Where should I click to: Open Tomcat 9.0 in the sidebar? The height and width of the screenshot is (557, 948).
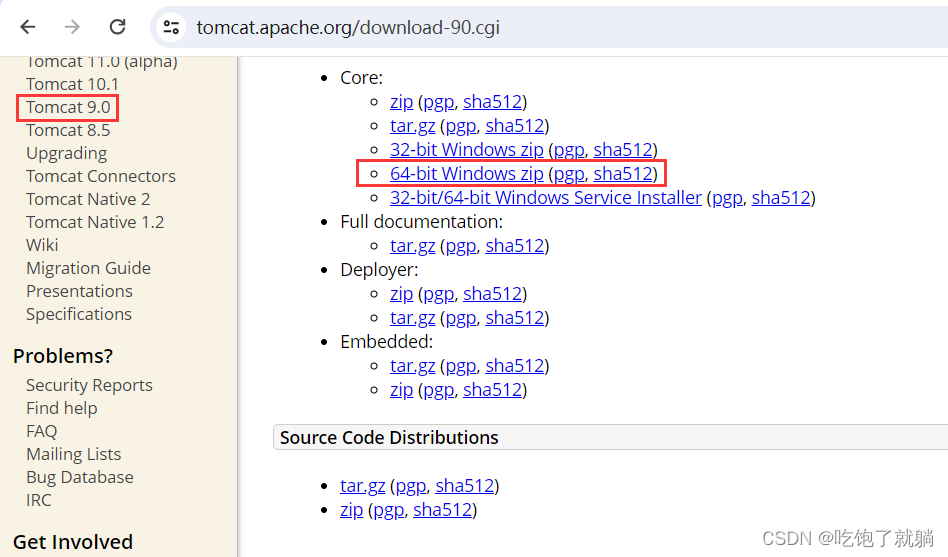click(68, 107)
